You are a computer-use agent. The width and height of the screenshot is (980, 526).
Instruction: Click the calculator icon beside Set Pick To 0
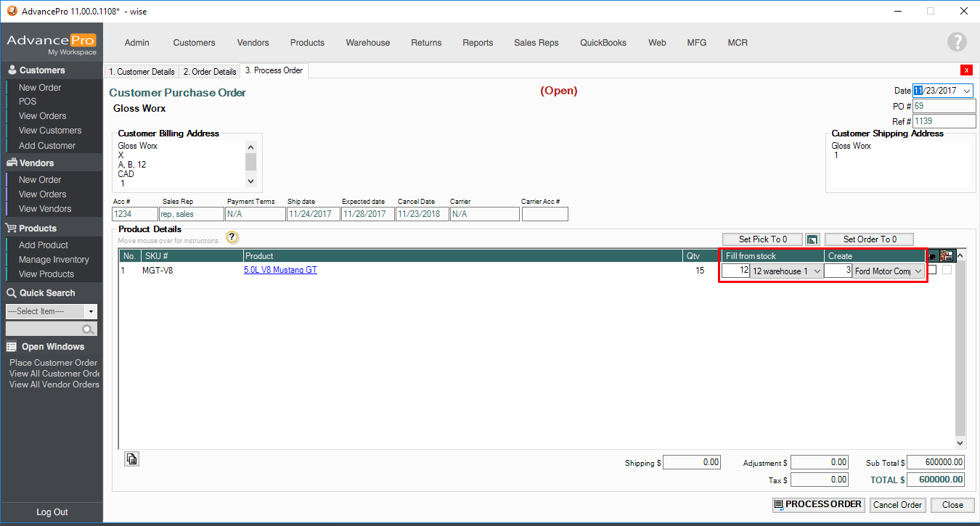812,239
